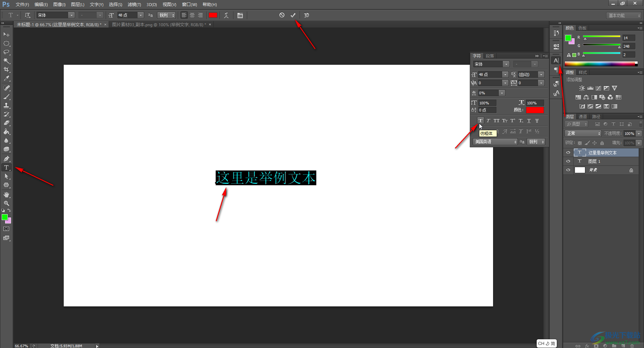Toggle faux bold in the Character panel
The width and height of the screenshot is (644, 348).
click(481, 120)
